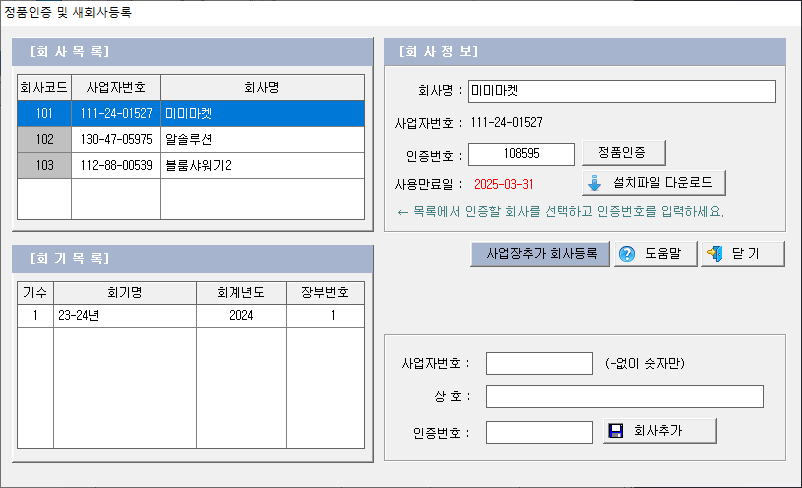Image resolution: width=802 pixels, height=488 pixels.
Task: Click the 기수 column header
Action: coord(35,293)
